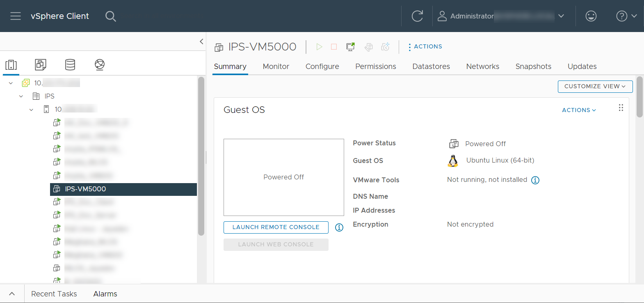Switch to the Snapshots tab
This screenshot has width=644, height=303.
533,67
